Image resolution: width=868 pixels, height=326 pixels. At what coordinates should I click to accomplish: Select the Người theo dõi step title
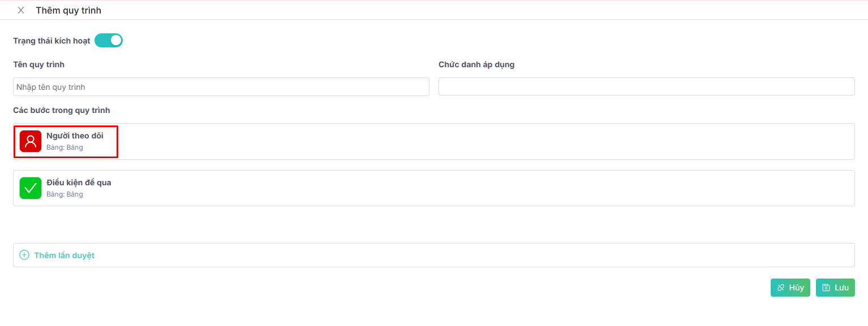(x=75, y=136)
